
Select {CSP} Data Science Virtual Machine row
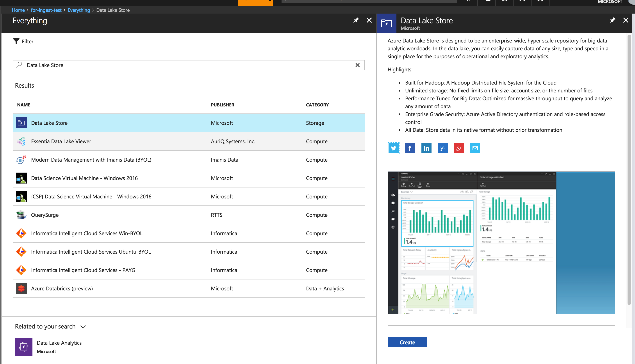pos(189,196)
